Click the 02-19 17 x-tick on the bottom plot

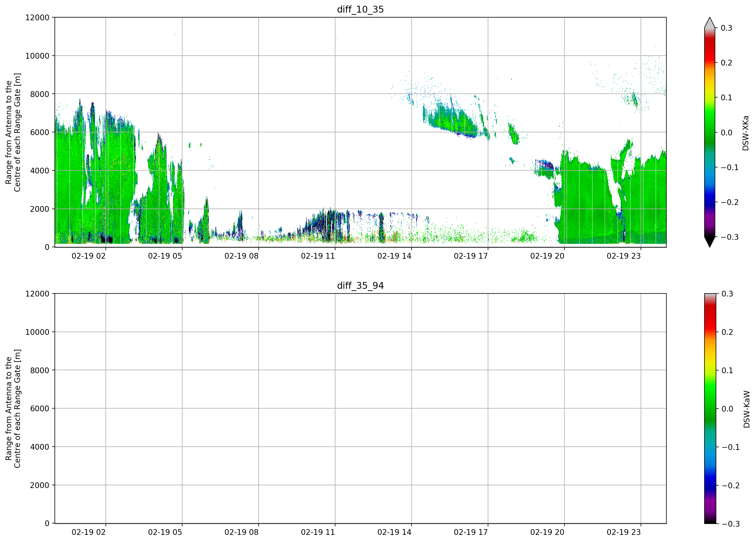click(471, 532)
